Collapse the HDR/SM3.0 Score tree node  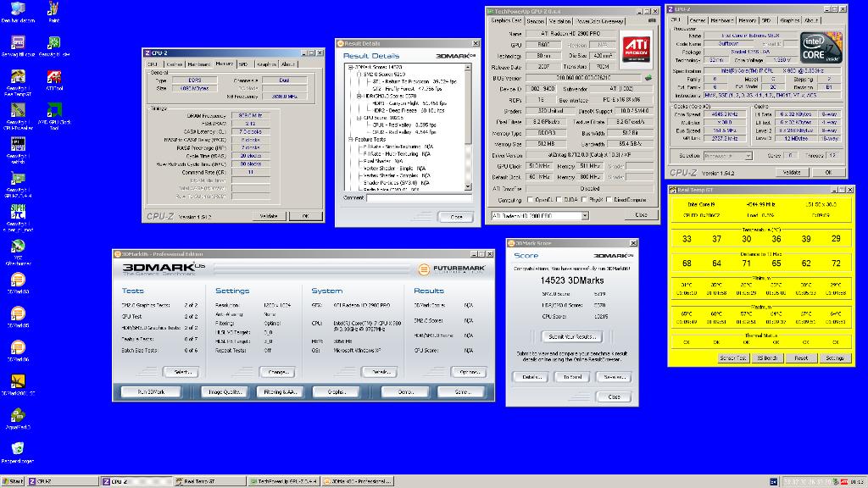point(359,96)
